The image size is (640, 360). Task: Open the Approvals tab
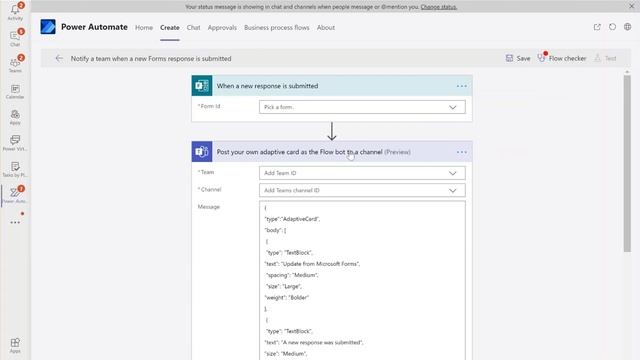click(222, 27)
